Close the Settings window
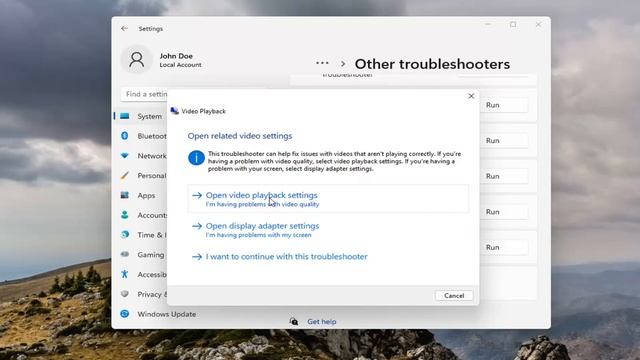The width and height of the screenshot is (640, 360). click(x=538, y=24)
